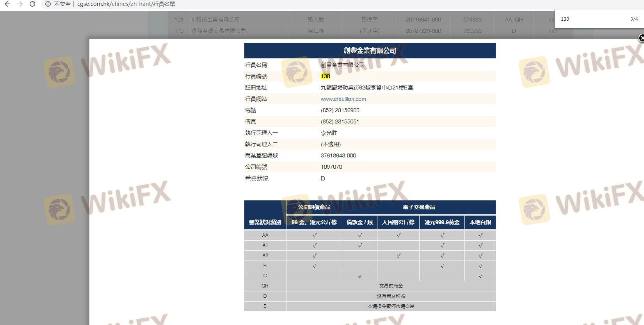The width and height of the screenshot is (644, 325).
Task: Click the 創豐金業有限公司 popup title bar
Action: point(370,51)
